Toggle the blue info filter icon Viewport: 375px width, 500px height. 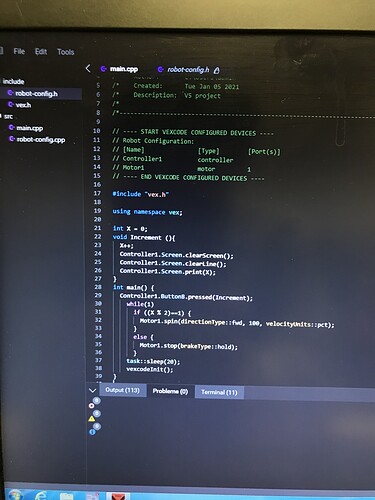[92, 432]
